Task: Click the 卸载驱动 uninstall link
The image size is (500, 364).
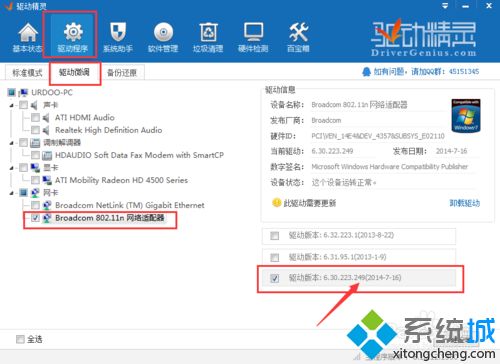Action: [x=465, y=203]
